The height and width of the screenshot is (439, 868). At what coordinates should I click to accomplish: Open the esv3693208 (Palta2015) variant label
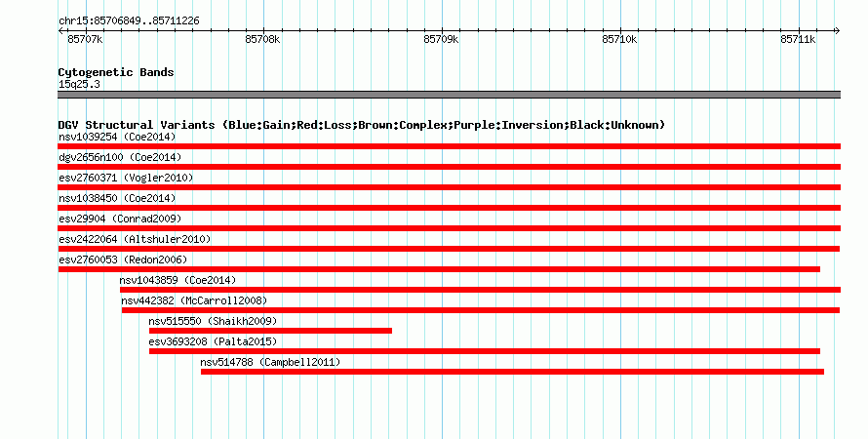pos(213,341)
